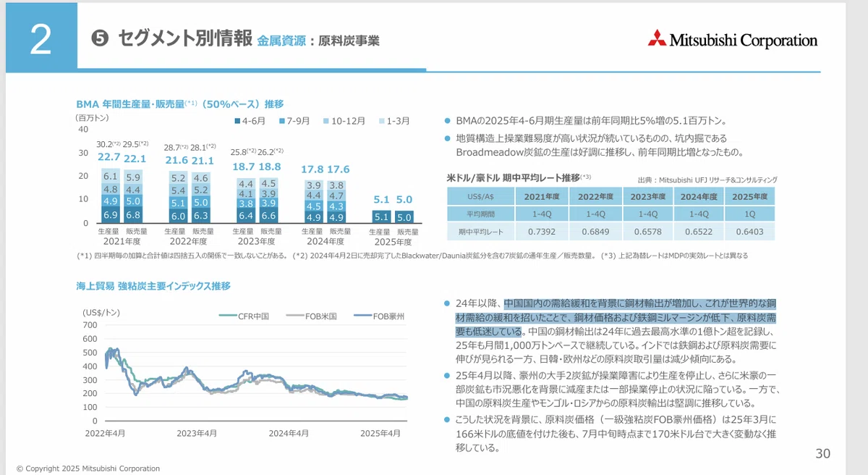Click the circled number 5 icon
This screenshot has width=868, height=475.
tap(101, 39)
